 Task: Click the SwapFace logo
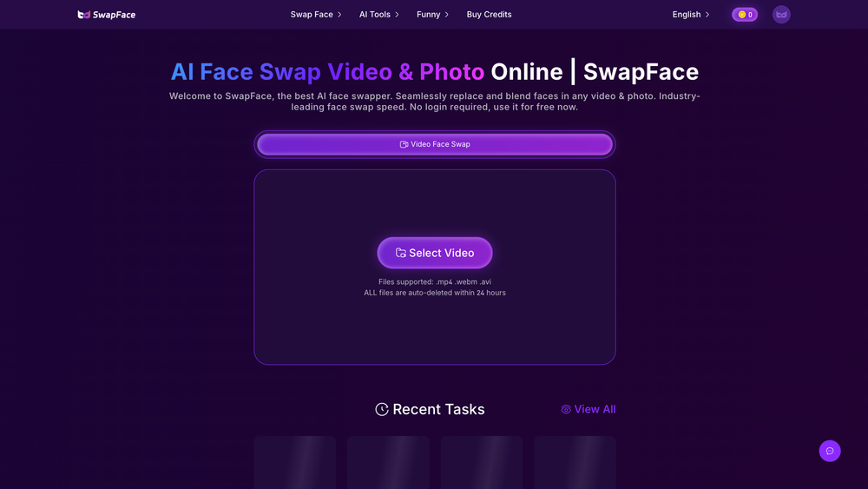point(106,15)
